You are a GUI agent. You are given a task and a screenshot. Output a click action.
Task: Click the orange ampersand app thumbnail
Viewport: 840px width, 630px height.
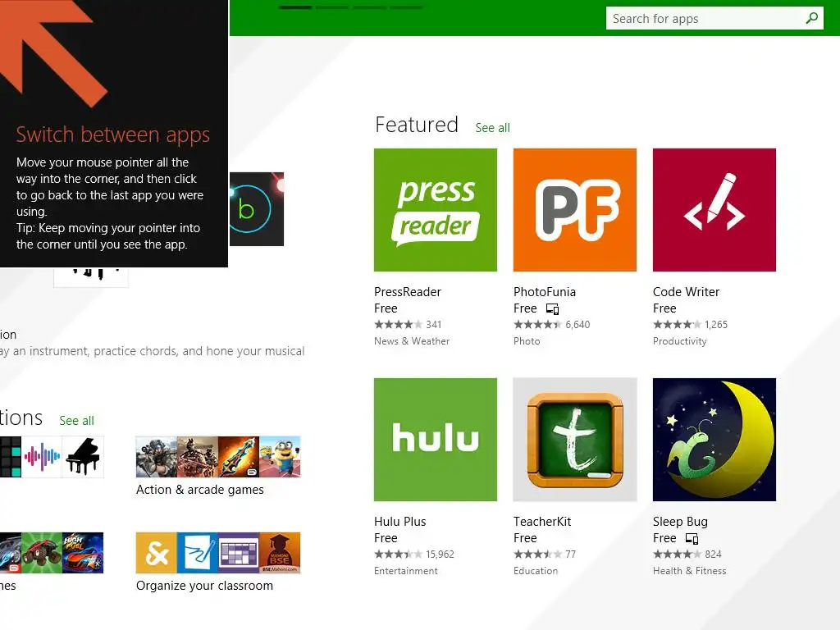(157, 553)
